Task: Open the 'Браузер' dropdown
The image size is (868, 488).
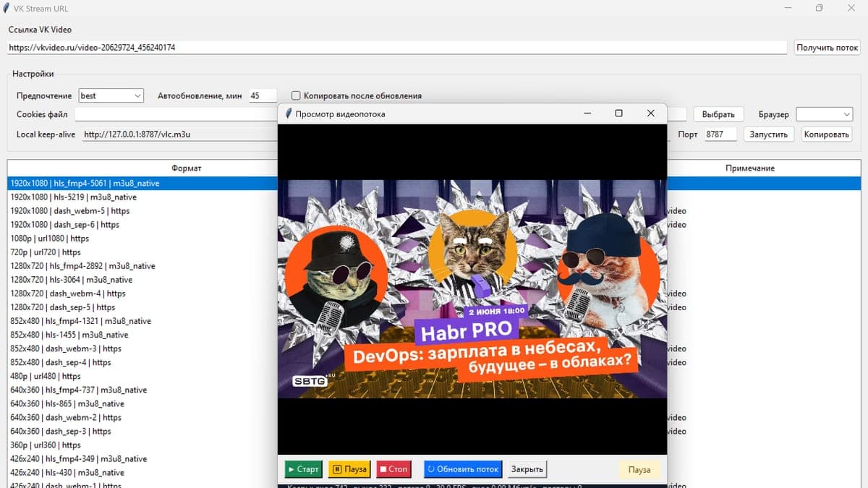Action: point(824,114)
